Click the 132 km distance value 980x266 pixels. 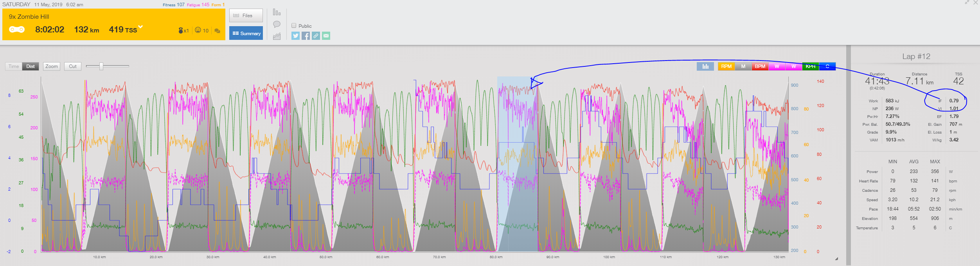click(86, 30)
